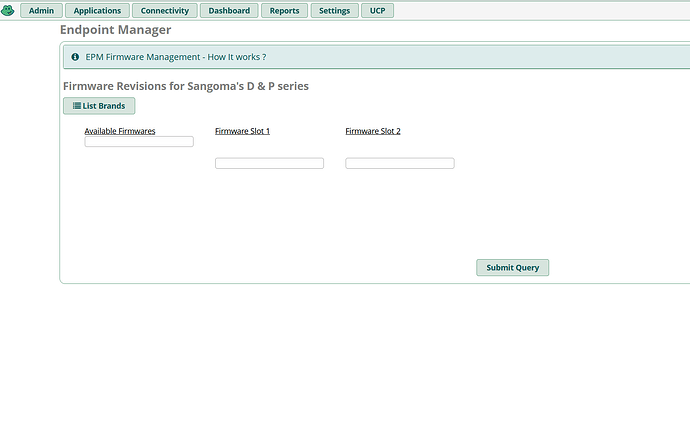Click the Available Firmwares label
Screen dimensions: 690x430
pyautogui.click(x=120, y=131)
